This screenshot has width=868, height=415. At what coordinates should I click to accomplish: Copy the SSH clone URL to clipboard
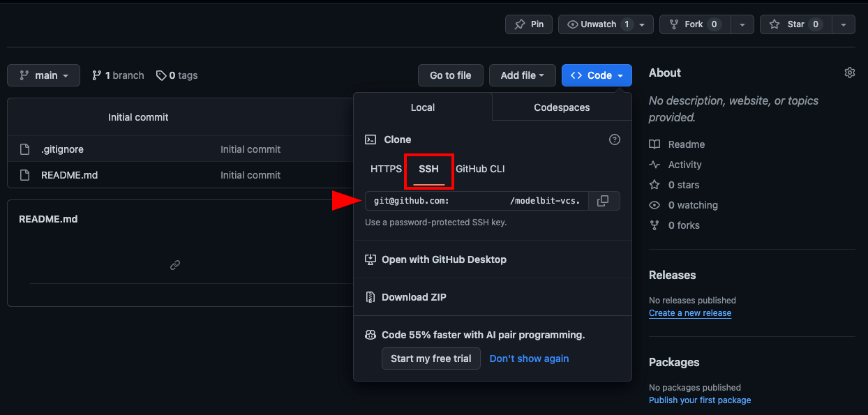pyautogui.click(x=604, y=201)
